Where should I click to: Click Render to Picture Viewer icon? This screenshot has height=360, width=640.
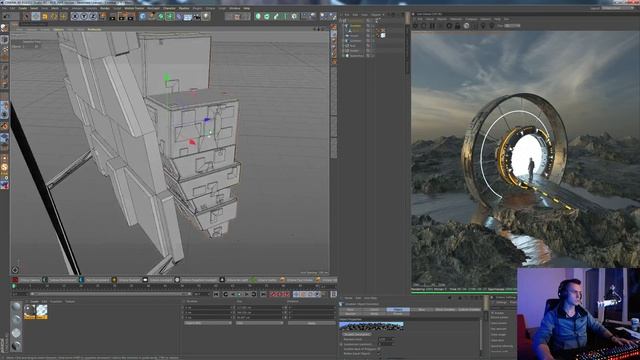point(122,16)
